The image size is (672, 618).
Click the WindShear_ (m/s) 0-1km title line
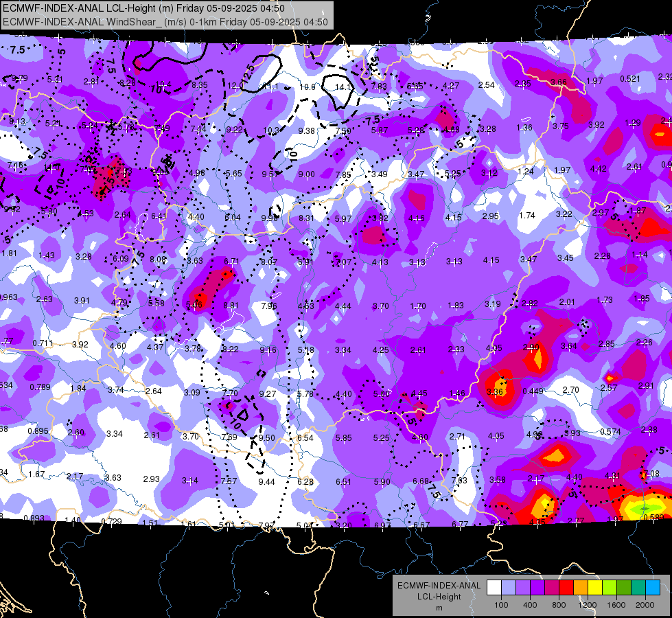[165, 22]
